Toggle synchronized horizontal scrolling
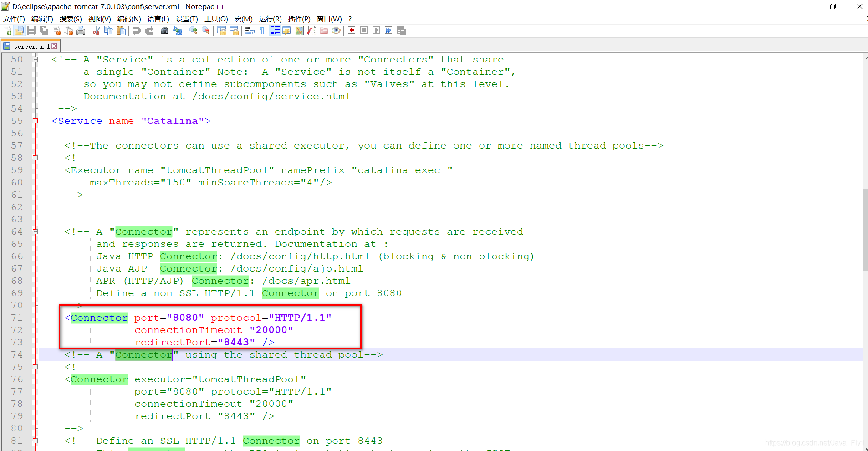The height and width of the screenshot is (451, 868). pos(234,31)
